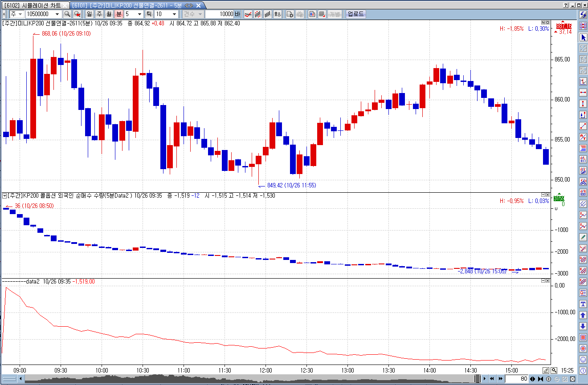Click the red line chart type icon
This screenshot has height=385, width=588.
[x=248, y=14]
